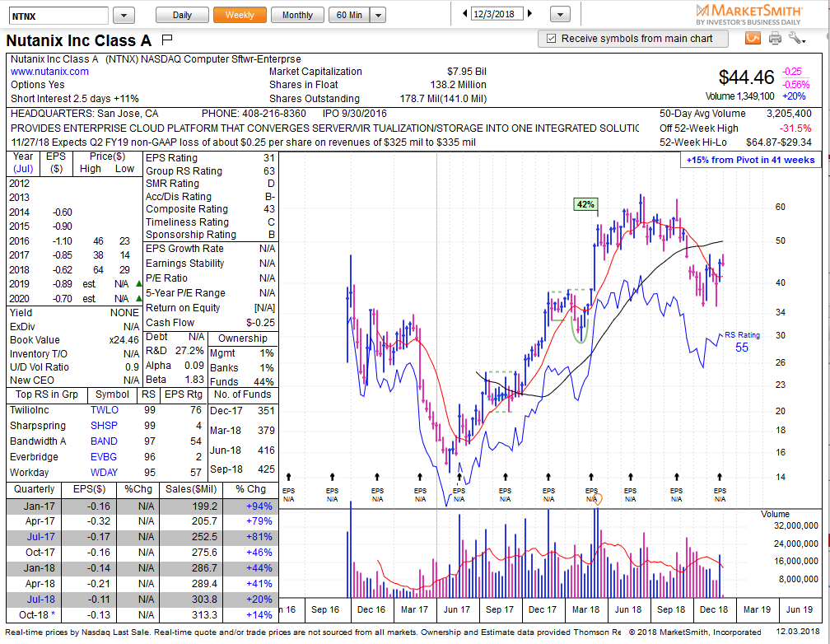Click the Book Value x24.46 row
The image size is (830, 644).
(x=74, y=340)
